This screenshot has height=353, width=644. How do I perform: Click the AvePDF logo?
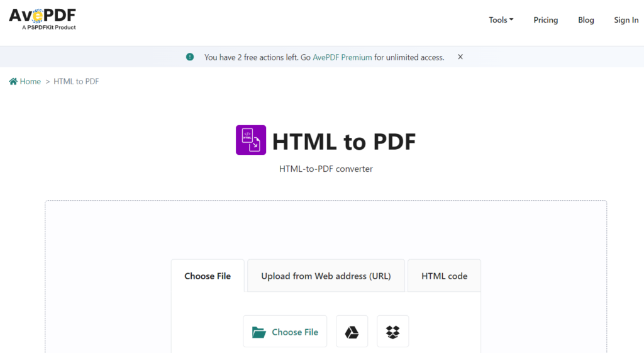pos(42,19)
